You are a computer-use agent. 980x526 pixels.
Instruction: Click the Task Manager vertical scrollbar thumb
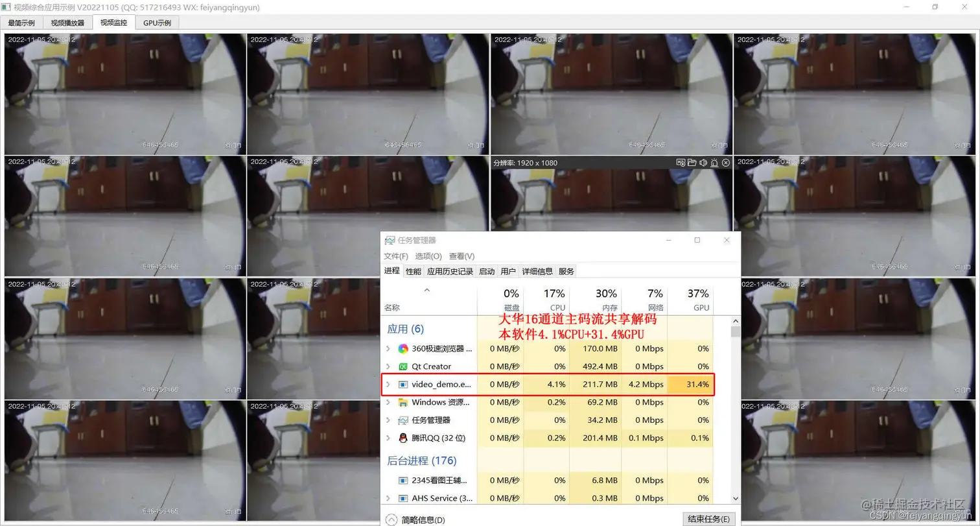(735, 332)
